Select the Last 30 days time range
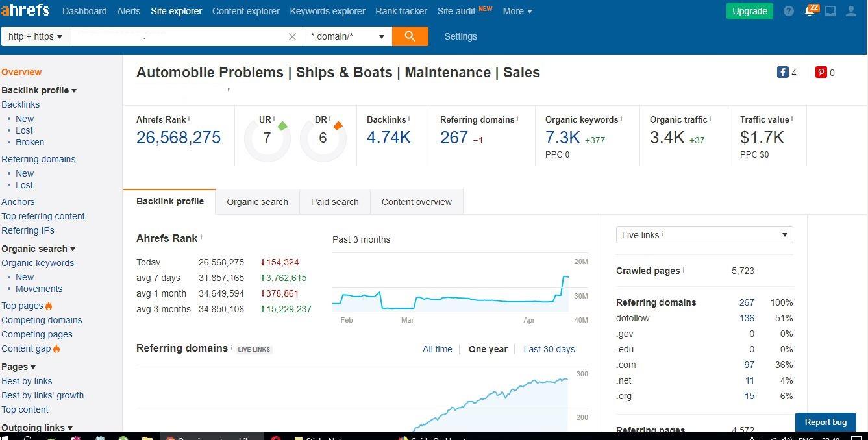 click(x=549, y=349)
